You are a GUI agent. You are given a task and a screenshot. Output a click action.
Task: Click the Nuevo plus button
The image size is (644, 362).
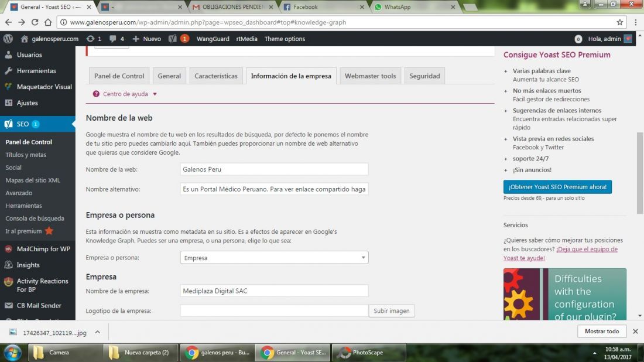(x=146, y=39)
